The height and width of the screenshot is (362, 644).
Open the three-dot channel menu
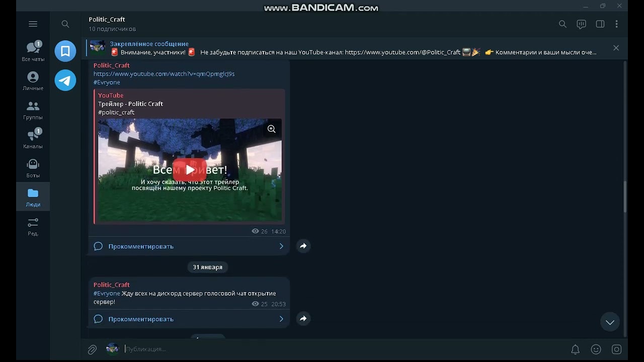coord(617,24)
